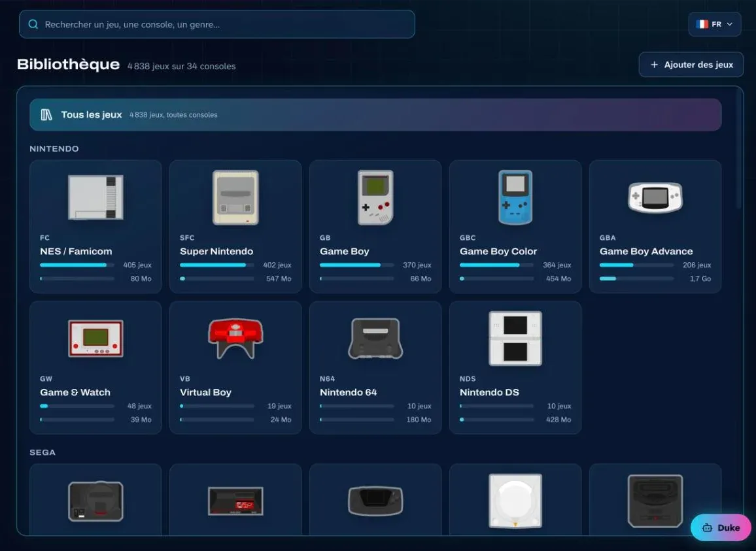The height and width of the screenshot is (551, 756).
Task: Click the Game Boy Color 454 Mo bar
Action: [497, 278]
